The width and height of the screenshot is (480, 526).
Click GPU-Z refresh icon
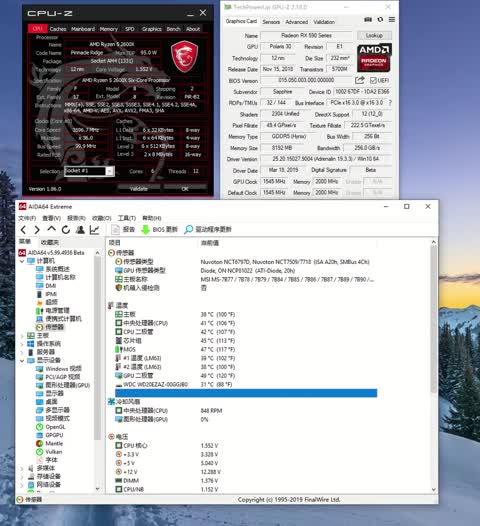click(380, 20)
